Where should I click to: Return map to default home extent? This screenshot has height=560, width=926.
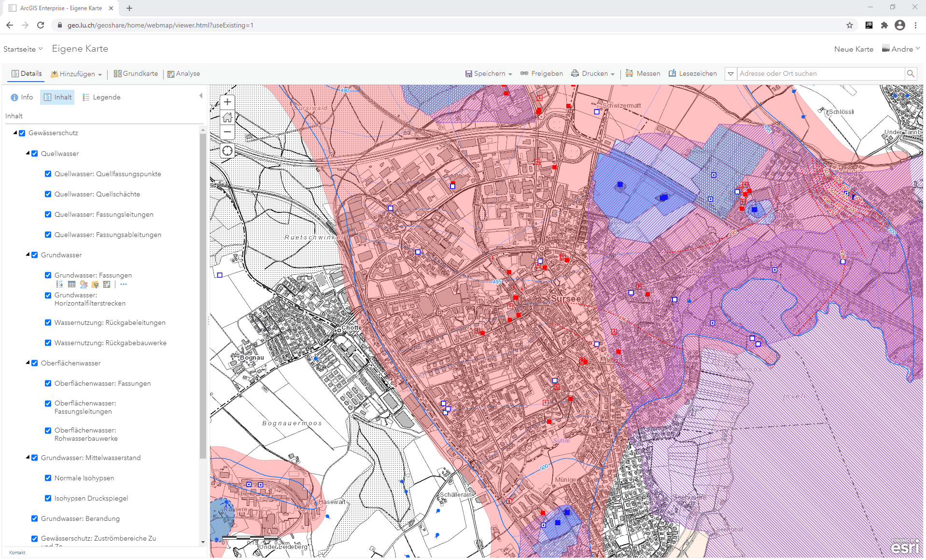click(x=227, y=117)
